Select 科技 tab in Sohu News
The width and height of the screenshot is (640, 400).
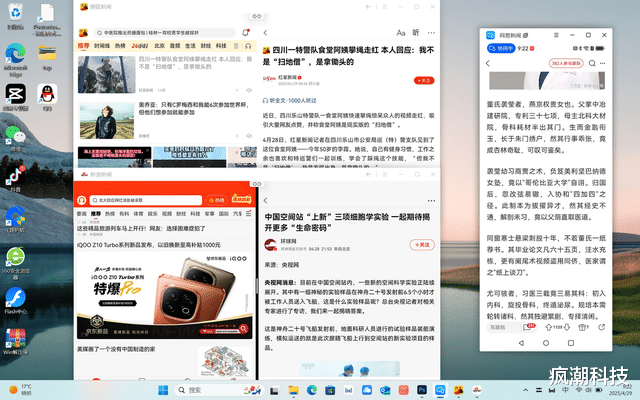(x=221, y=46)
